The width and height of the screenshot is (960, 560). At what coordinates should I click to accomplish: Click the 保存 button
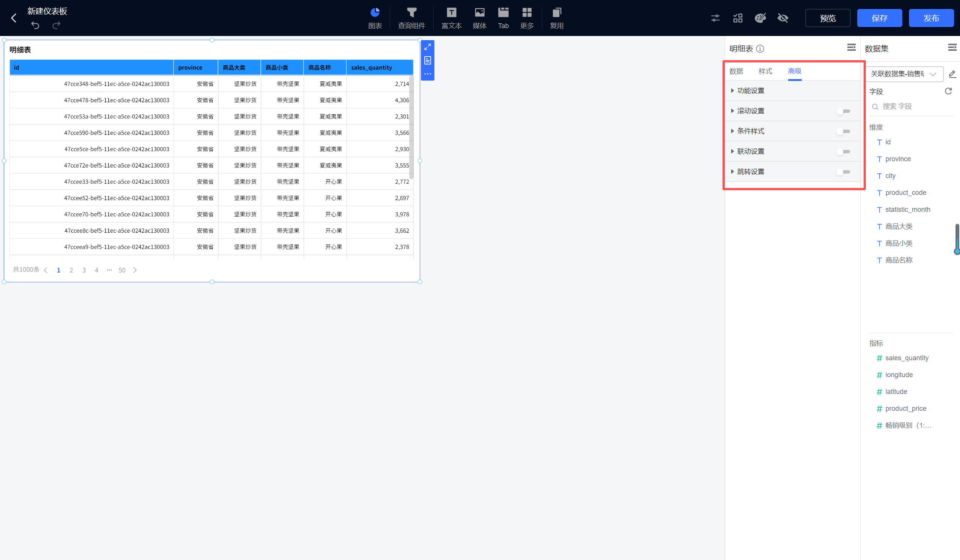[879, 18]
